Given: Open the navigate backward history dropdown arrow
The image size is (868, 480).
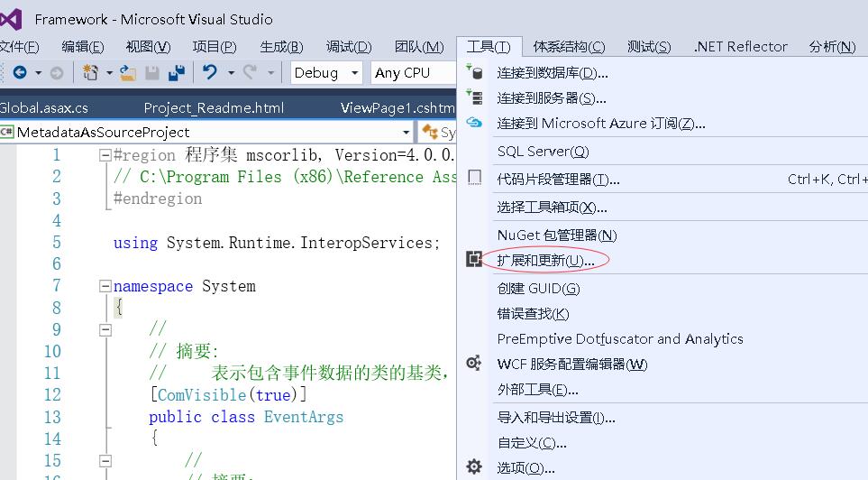Looking at the screenshot, I should [38, 72].
